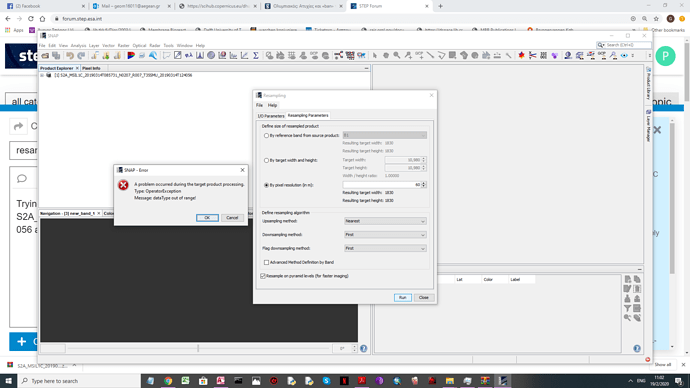Expand the S2A_MSIL1C product tree node
690x388 pixels.
point(42,75)
